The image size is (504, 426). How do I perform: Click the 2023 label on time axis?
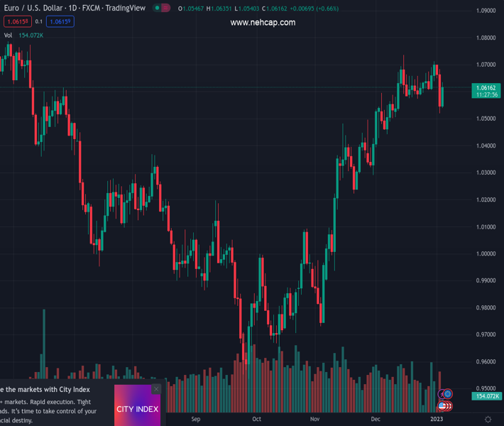click(437, 419)
